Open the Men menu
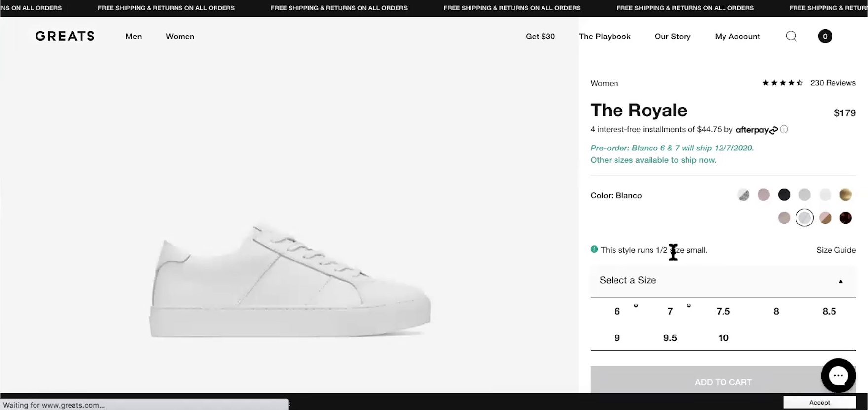 133,37
